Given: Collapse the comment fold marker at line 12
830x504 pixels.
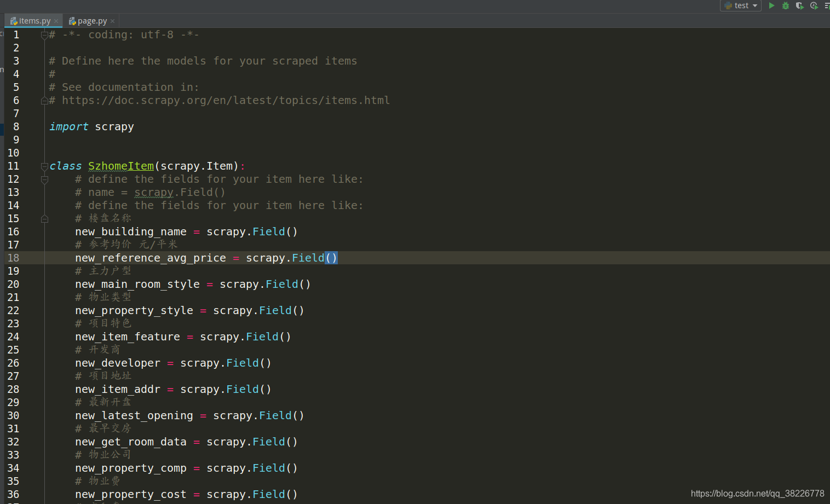Looking at the screenshot, I should (x=44, y=179).
